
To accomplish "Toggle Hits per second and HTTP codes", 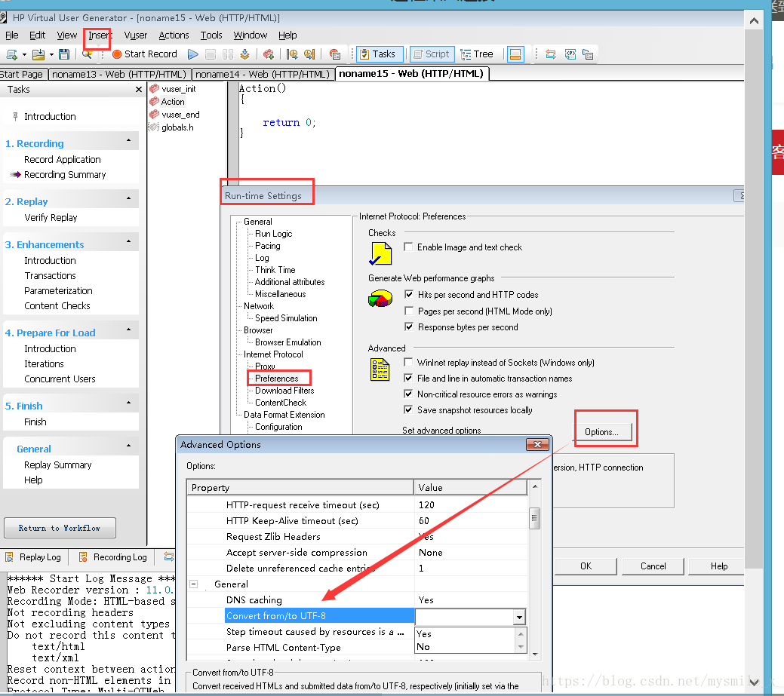I will tap(409, 294).
